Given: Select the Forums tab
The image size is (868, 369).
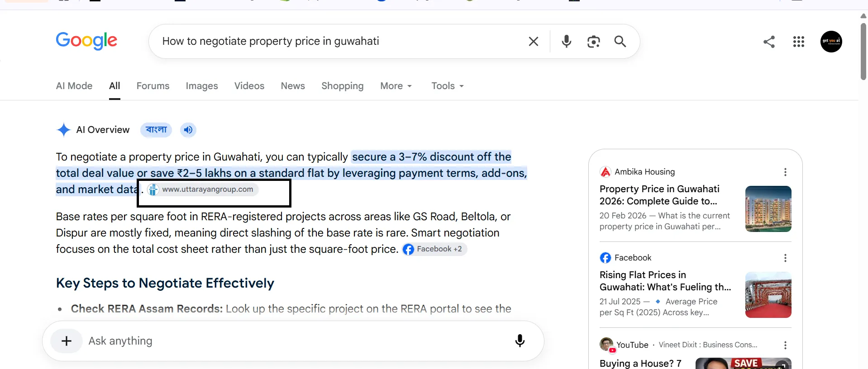Looking at the screenshot, I should point(153,86).
